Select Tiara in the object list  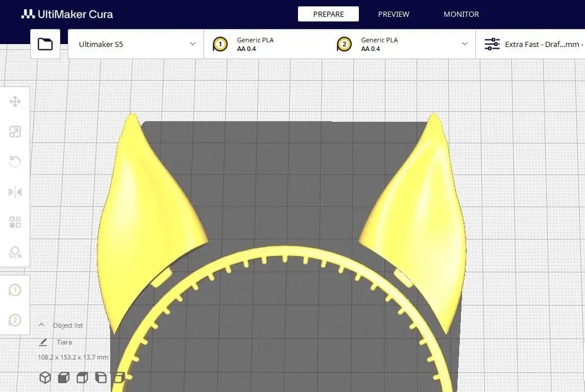coord(64,342)
